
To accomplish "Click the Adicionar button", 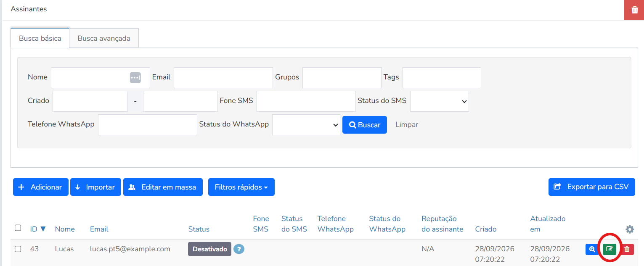I will coord(41,187).
